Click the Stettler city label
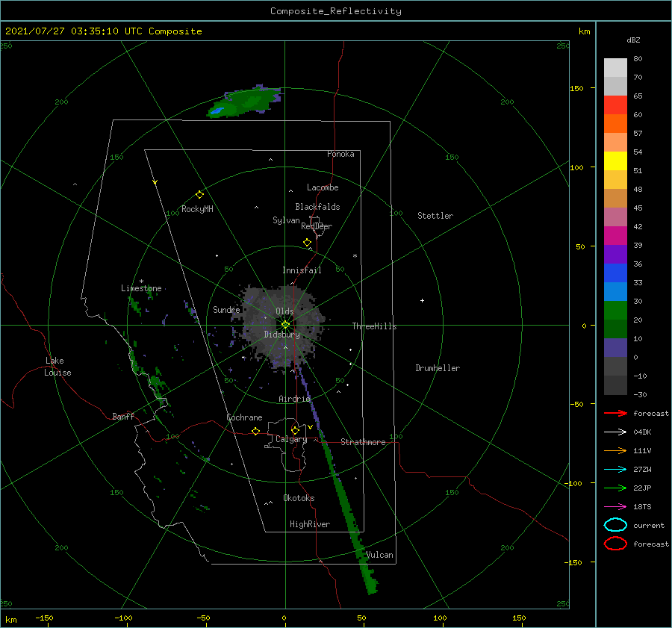The height and width of the screenshot is (628, 672). [435, 216]
